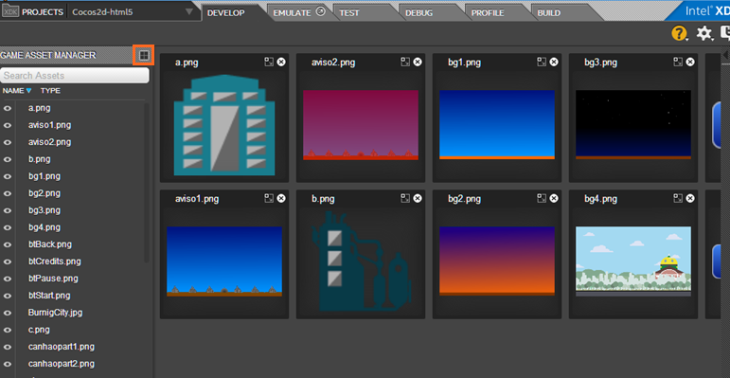Viewport: 730px width, 378px height.
Task: Open the help question mark icon
Action: pyautogui.click(x=679, y=34)
